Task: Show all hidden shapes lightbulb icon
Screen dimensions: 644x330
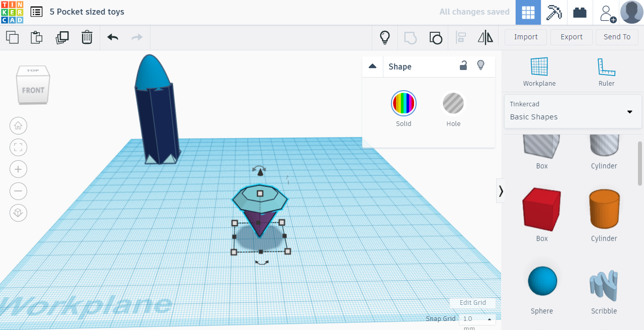Action: [385, 37]
